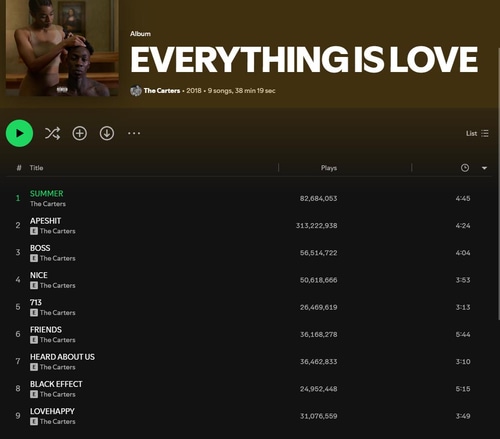
Task: Click the # column header
Action: coord(19,168)
